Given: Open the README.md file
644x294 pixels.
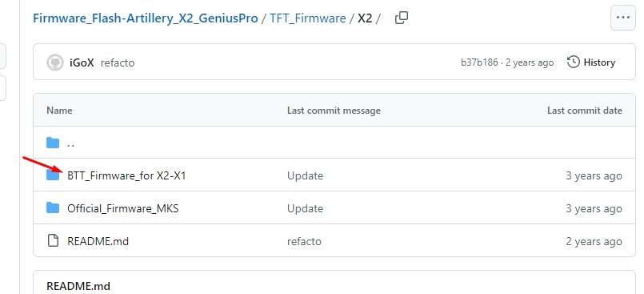Looking at the screenshot, I should coord(98,241).
